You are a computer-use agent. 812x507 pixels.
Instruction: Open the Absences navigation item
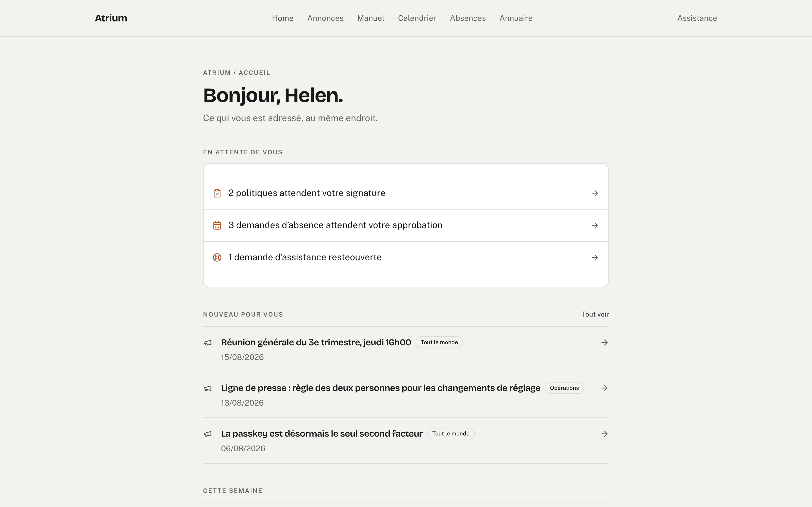(x=468, y=18)
